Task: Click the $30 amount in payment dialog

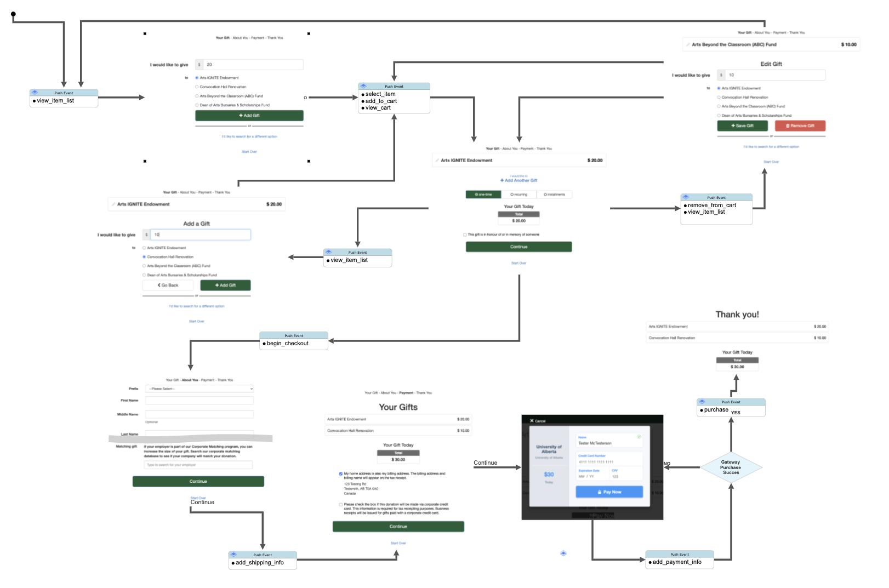Action: [x=549, y=475]
